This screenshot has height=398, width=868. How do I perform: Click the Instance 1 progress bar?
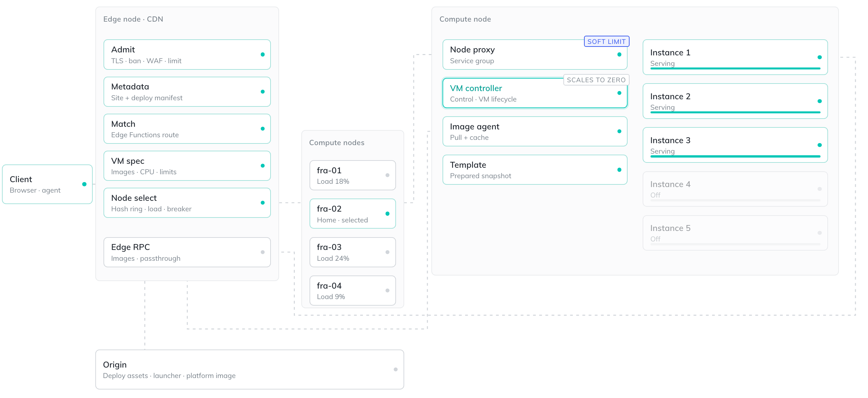(x=735, y=68)
